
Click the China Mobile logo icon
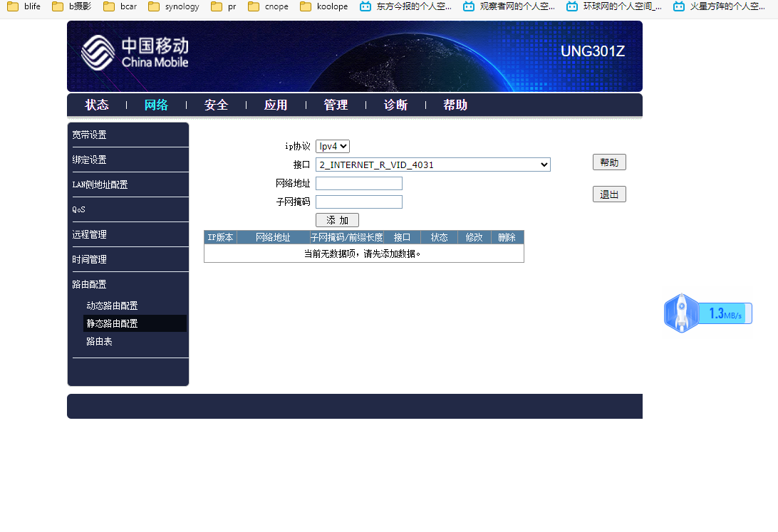coord(98,53)
